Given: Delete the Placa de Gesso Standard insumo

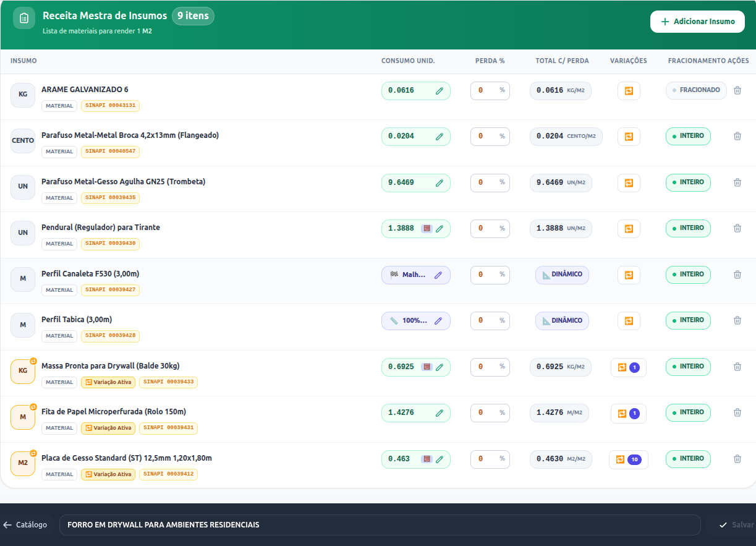Looking at the screenshot, I should click(737, 459).
